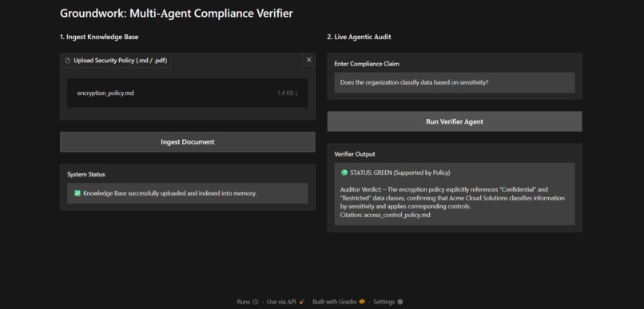Screen dimensions: 644x309
Task: Click the Groundwork: Multi-Agent Compliance Verifier title
Action: click(177, 13)
